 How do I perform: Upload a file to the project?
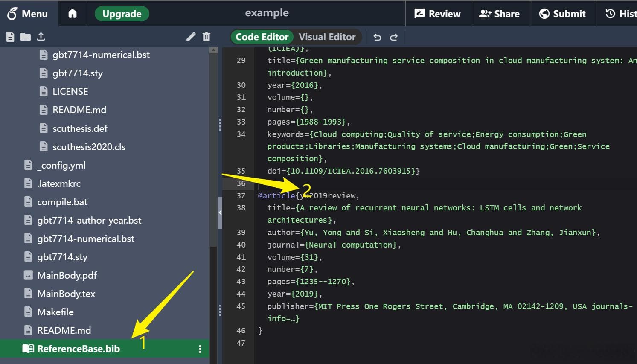click(41, 37)
